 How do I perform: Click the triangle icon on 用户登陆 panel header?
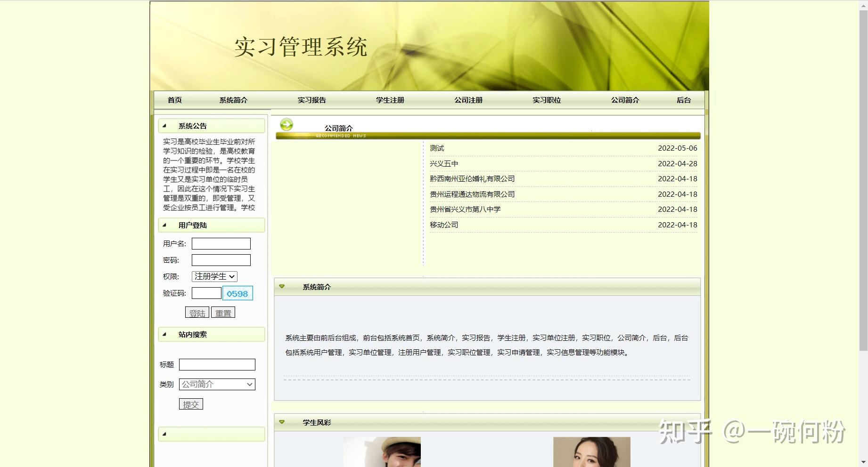[x=164, y=225]
